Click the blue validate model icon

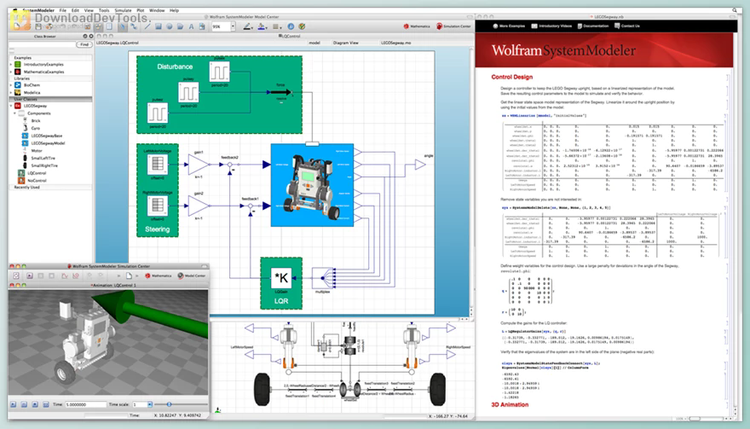[x=291, y=27]
